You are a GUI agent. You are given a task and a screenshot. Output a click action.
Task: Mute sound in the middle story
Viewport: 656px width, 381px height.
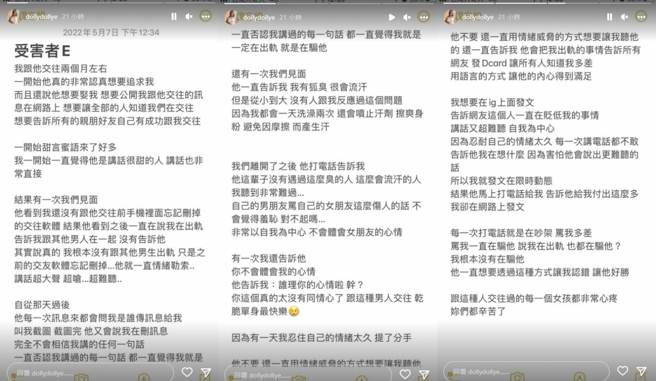pos(407,17)
